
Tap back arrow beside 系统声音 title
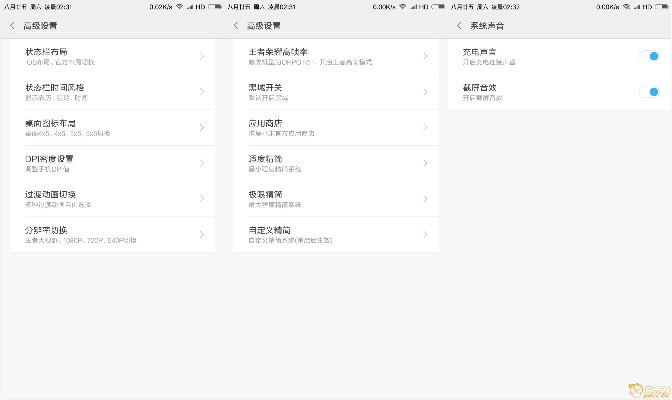click(459, 25)
